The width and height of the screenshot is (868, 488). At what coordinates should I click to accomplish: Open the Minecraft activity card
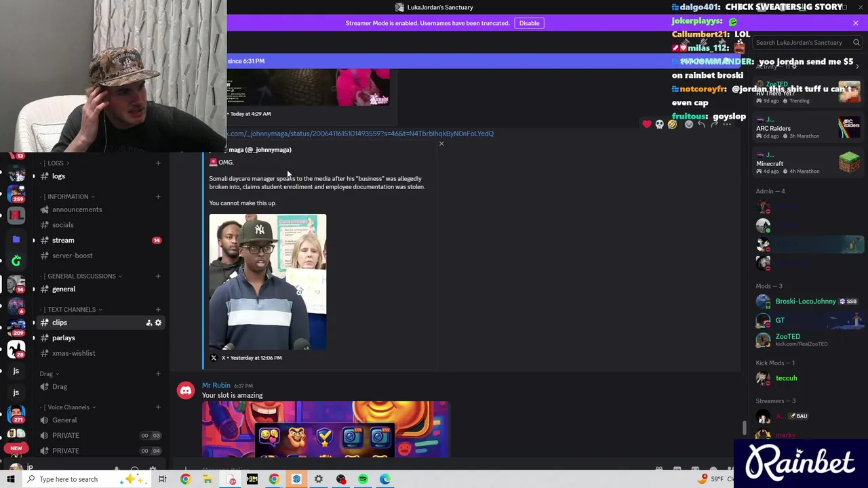coord(808,163)
